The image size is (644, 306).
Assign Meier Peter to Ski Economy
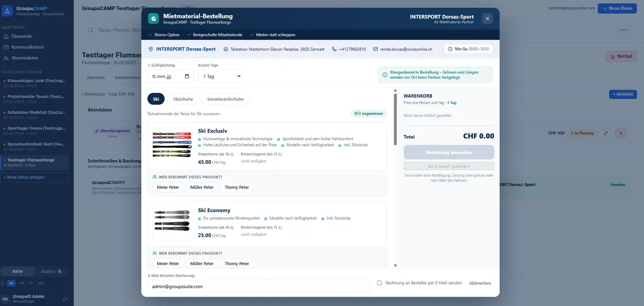pyautogui.click(x=168, y=264)
